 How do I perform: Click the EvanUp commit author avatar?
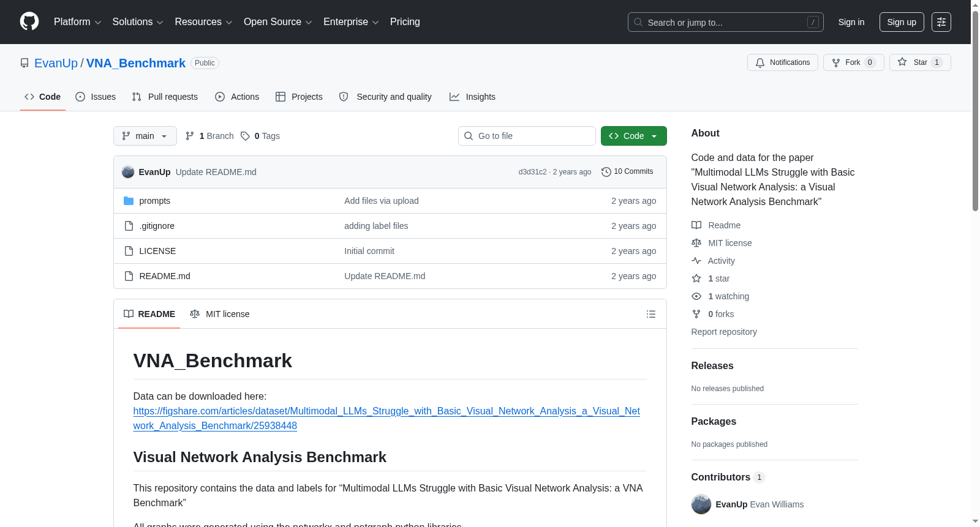[128, 172]
